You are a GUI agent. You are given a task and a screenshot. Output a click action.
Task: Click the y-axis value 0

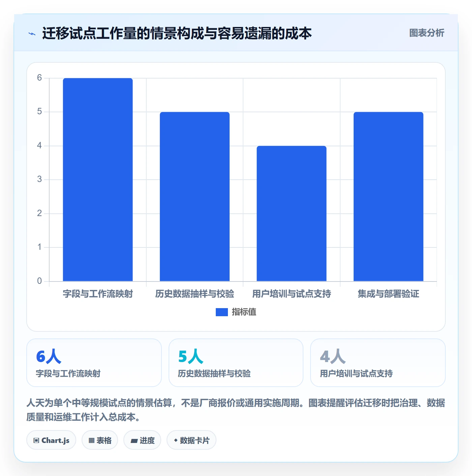[x=39, y=281]
